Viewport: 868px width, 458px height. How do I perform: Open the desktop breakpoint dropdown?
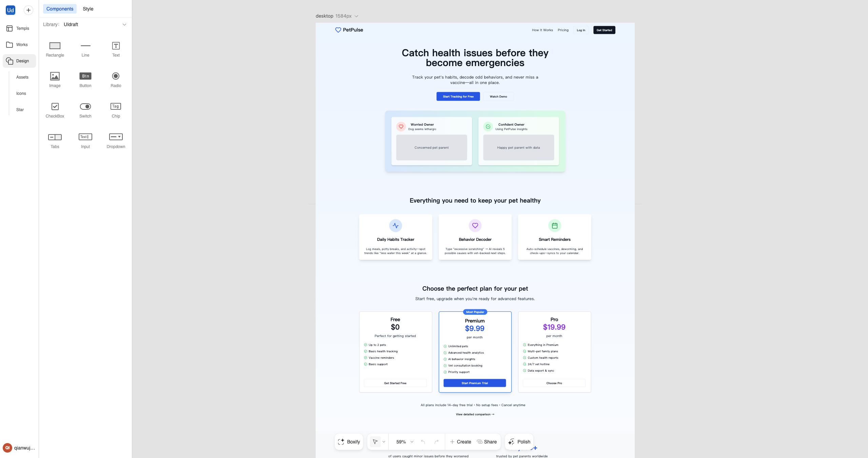point(356,16)
